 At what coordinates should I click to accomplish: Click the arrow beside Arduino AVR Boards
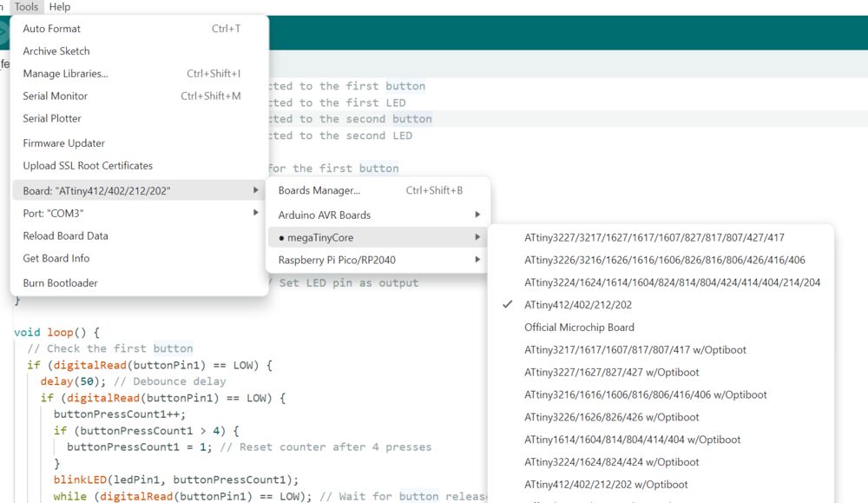coord(477,215)
